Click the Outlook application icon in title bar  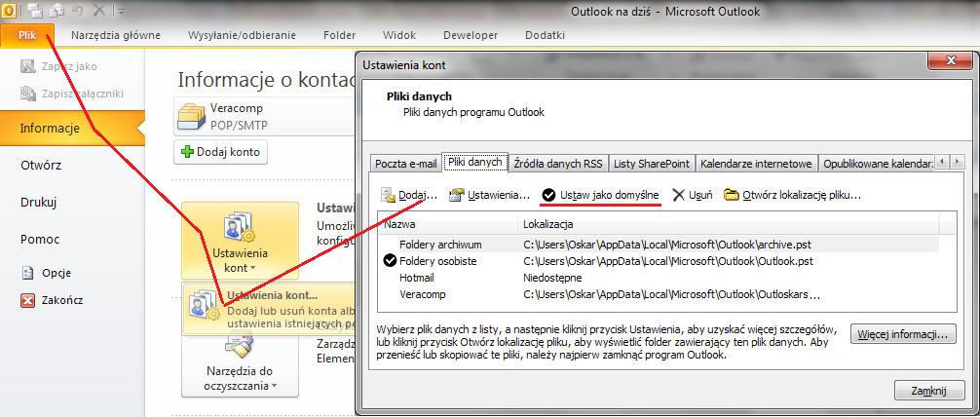pyautogui.click(x=9, y=11)
